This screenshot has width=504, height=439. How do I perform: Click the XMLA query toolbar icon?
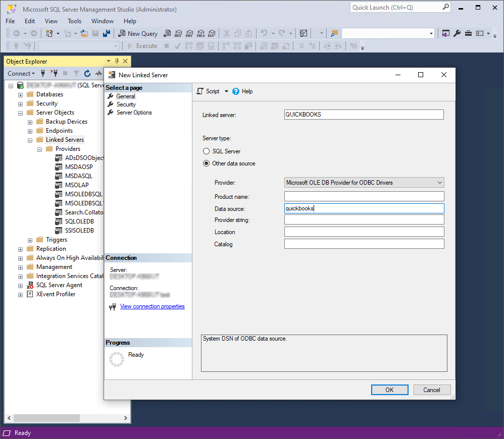coord(201,33)
